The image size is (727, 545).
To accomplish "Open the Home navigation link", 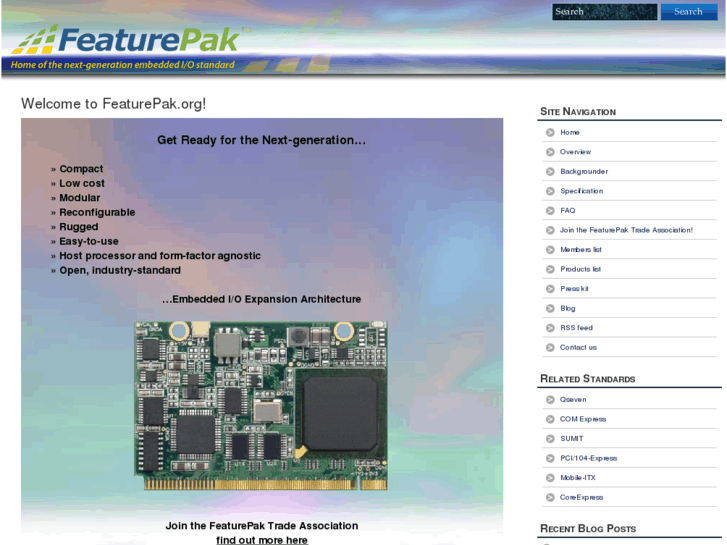I will tap(570, 132).
